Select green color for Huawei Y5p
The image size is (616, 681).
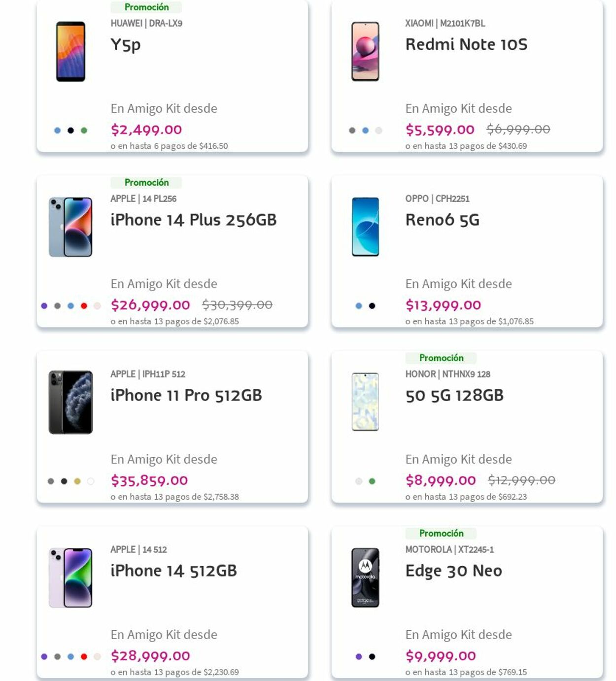84,131
